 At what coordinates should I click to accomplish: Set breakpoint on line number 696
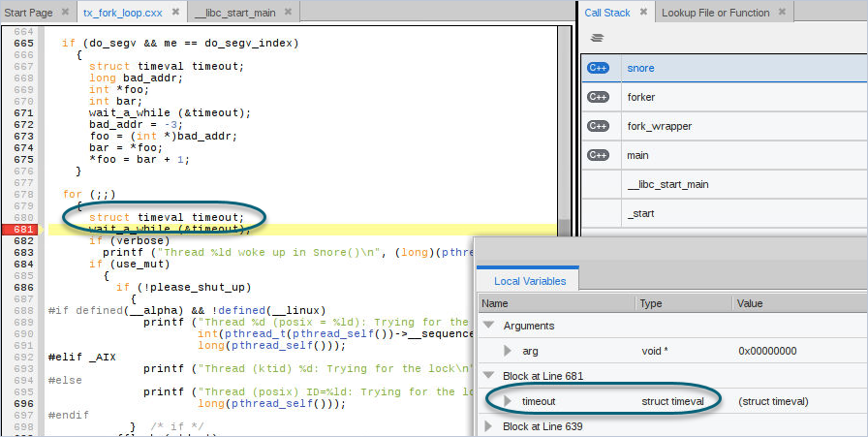24,403
